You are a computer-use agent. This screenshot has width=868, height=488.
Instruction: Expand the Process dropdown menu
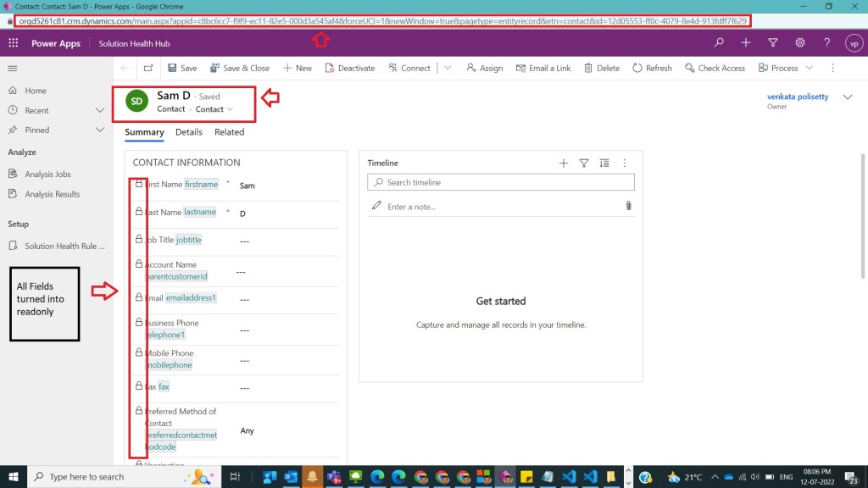point(809,68)
